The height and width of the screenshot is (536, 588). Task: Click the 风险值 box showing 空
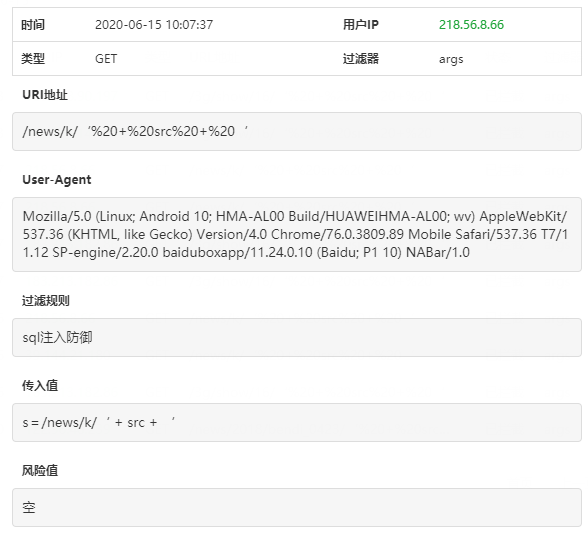pyautogui.click(x=297, y=507)
